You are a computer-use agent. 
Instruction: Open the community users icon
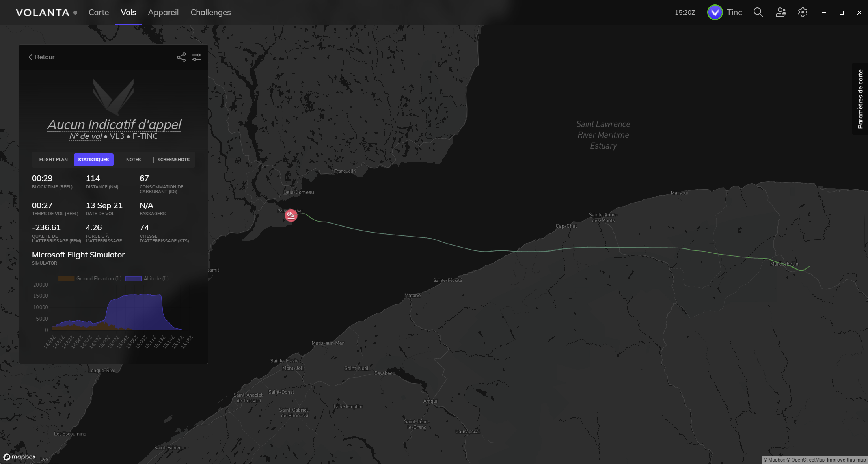[x=780, y=12]
